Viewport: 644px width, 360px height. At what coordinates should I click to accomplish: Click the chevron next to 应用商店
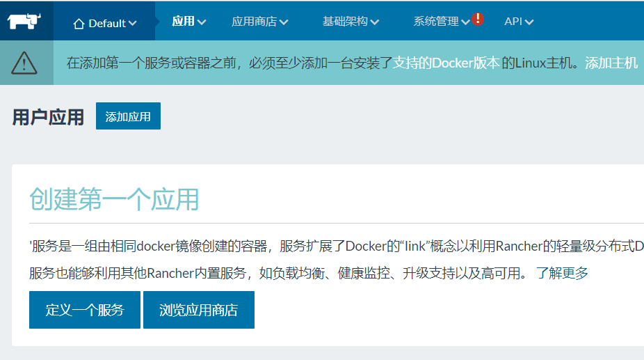(x=284, y=22)
